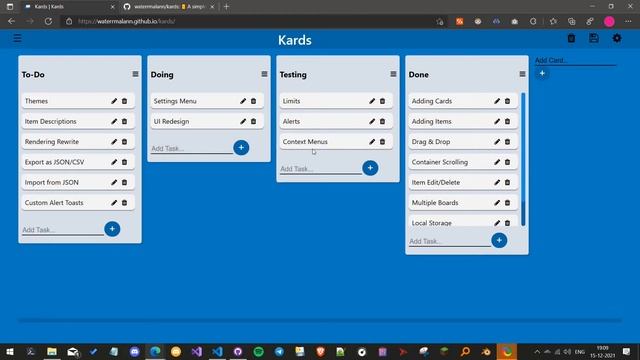Delete the Adding Cards task
This screenshot has width=640, height=360.
point(507,101)
